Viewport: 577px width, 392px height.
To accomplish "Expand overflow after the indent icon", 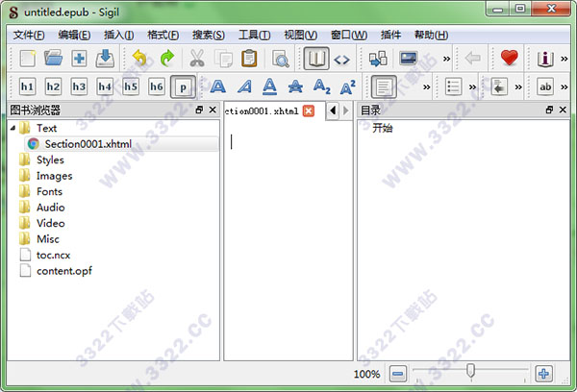I will point(518,87).
